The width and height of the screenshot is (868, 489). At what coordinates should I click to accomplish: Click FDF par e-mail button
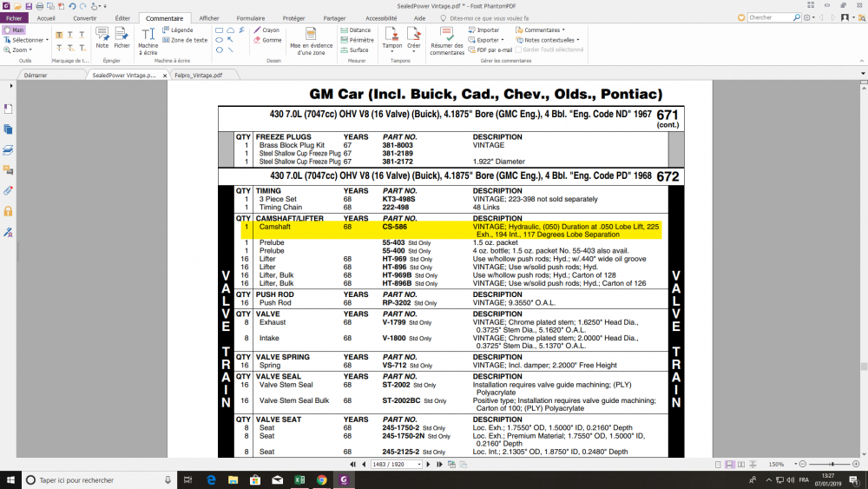(x=490, y=50)
